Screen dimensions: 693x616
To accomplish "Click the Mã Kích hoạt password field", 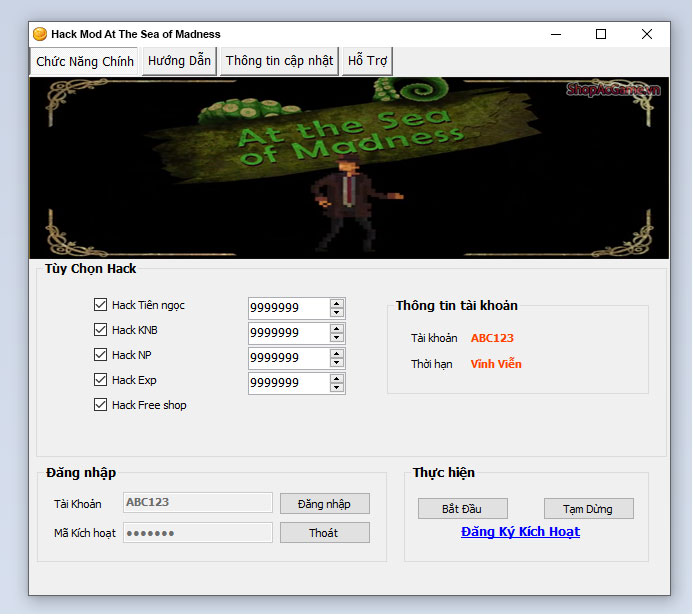I will pos(198,532).
